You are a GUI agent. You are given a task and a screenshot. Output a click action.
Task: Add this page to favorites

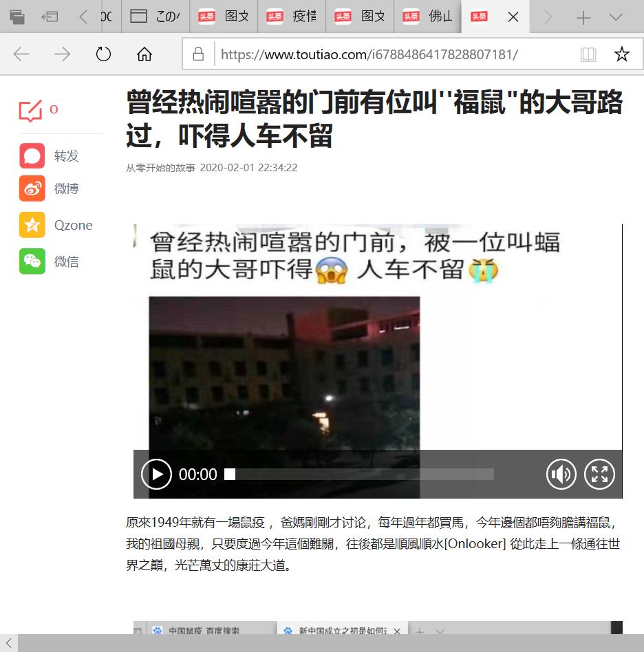(x=621, y=54)
